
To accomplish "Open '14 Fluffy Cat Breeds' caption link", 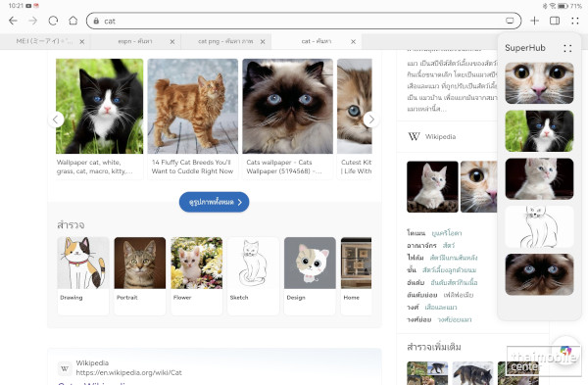I will (192, 167).
